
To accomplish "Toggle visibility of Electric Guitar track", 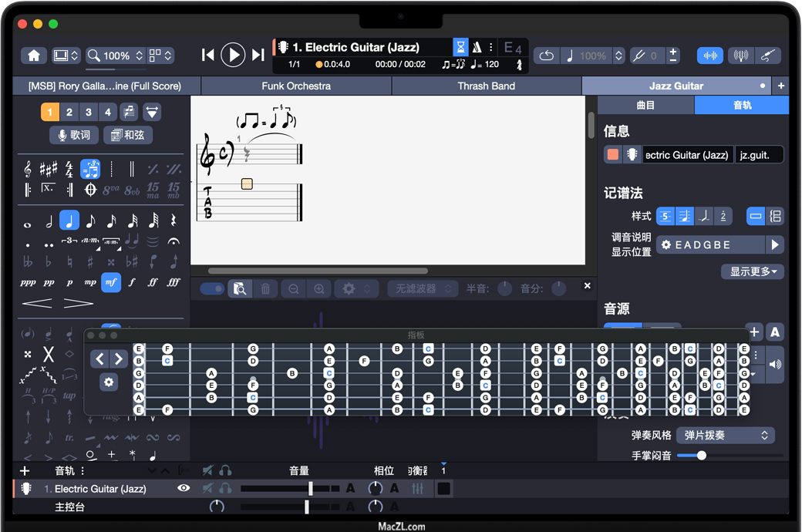I will 183,488.
